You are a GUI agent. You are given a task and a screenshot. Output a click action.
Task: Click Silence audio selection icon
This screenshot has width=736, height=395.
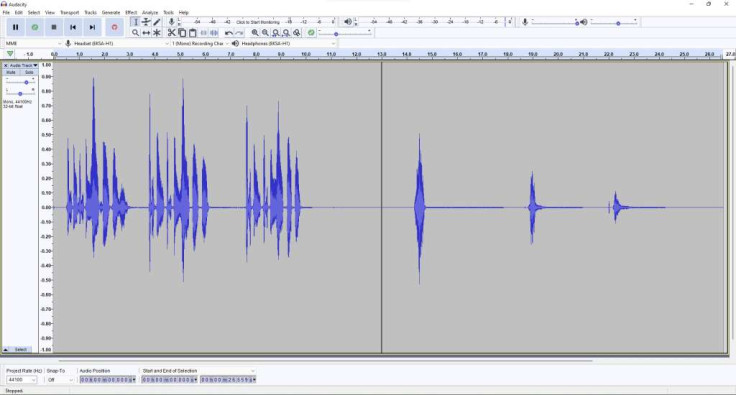[x=214, y=33]
